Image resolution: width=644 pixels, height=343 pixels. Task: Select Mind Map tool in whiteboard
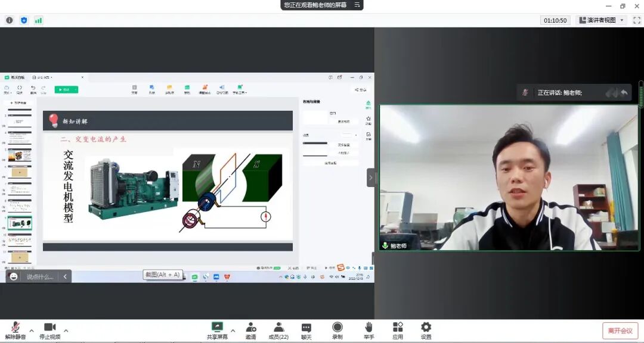pyautogui.click(x=222, y=89)
